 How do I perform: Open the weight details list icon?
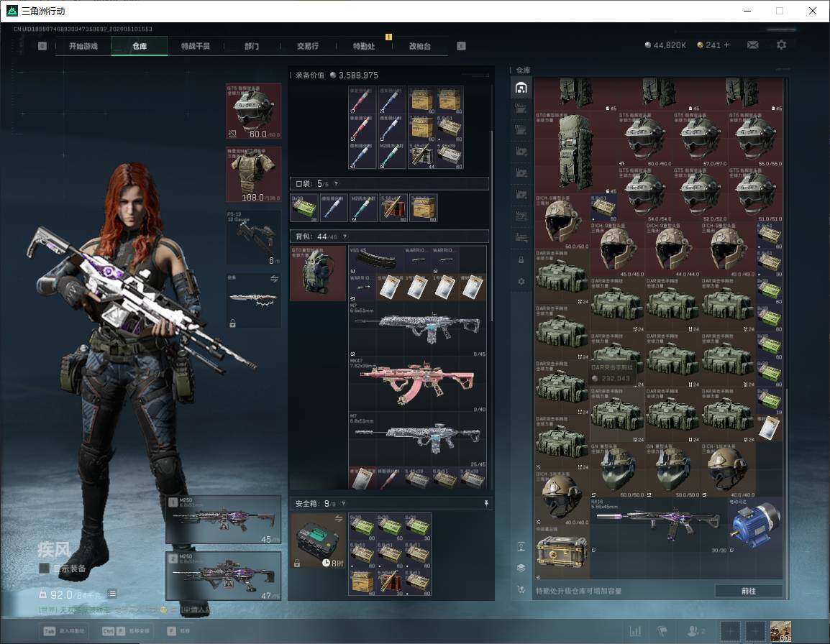(x=111, y=594)
